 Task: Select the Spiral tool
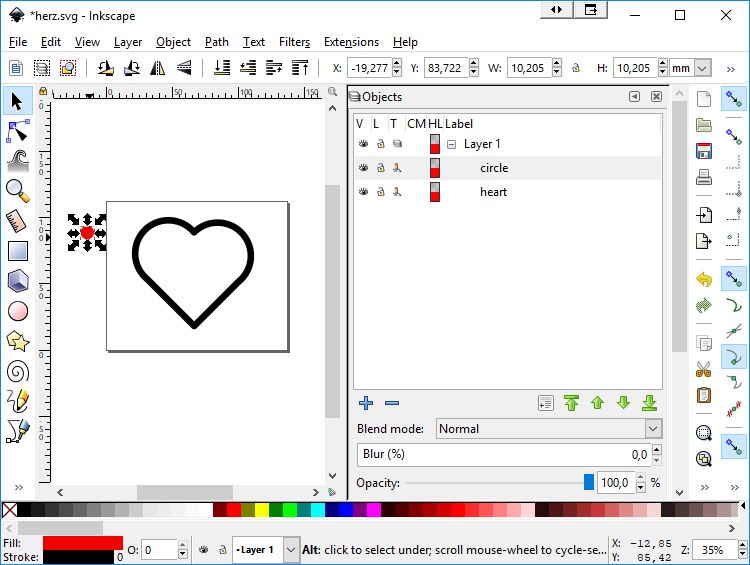coord(18,372)
